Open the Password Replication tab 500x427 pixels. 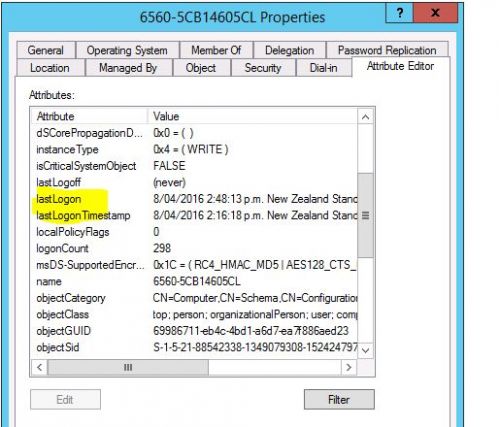[x=387, y=50]
